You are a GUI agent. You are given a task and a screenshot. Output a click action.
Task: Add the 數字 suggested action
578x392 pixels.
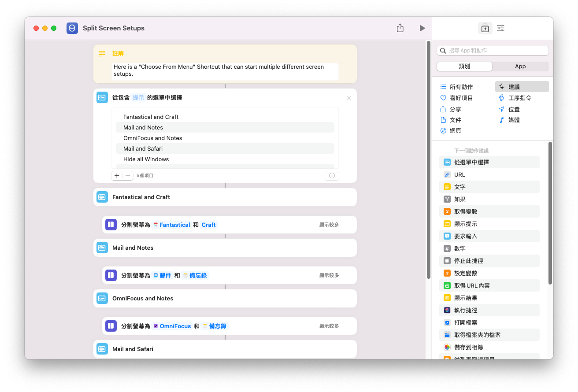[489, 248]
